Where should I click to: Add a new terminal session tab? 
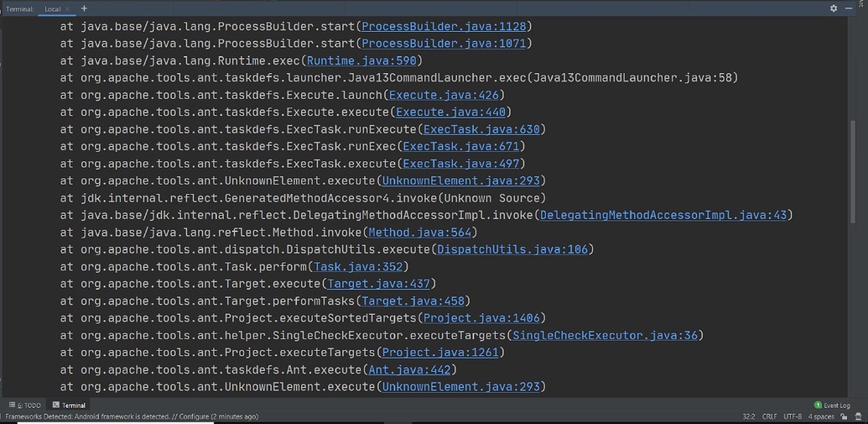click(84, 8)
